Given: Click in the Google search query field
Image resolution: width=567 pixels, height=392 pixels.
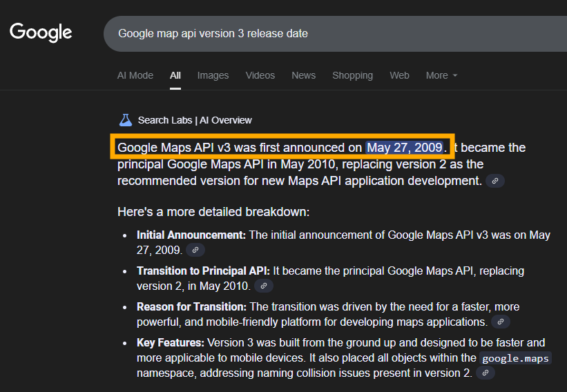Looking at the screenshot, I should 335,34.
